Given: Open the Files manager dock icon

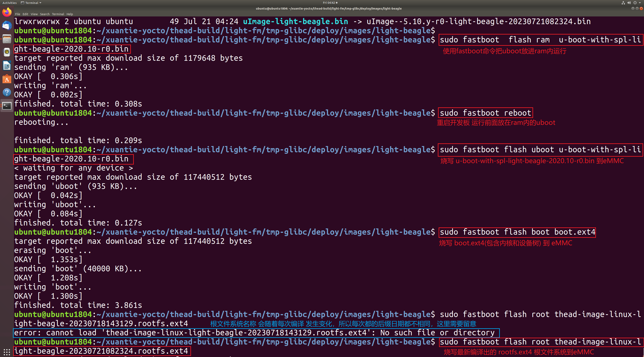Looking at the screenshot, I should [x=7, y=39].
